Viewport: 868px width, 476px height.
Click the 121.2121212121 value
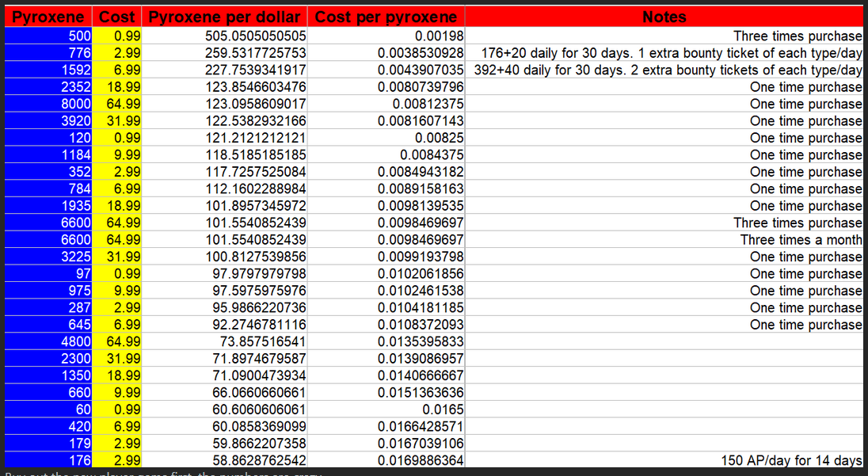225,138
